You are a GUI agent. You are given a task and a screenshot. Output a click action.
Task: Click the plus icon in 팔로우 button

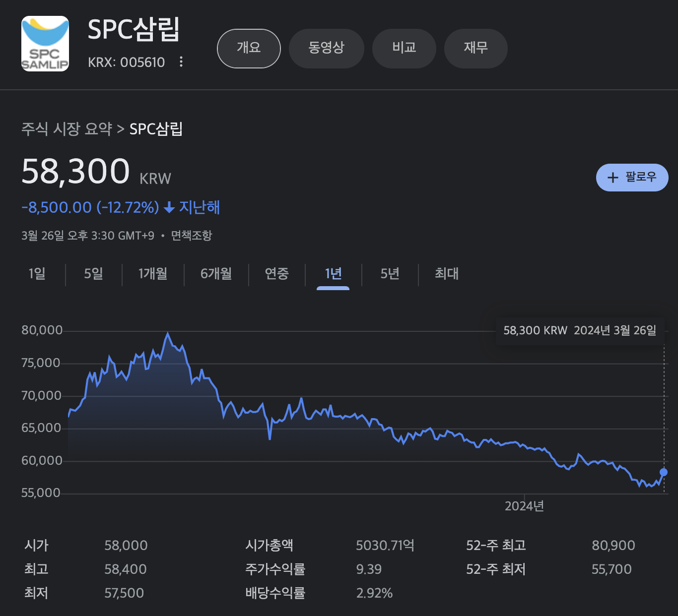[613, 178]
